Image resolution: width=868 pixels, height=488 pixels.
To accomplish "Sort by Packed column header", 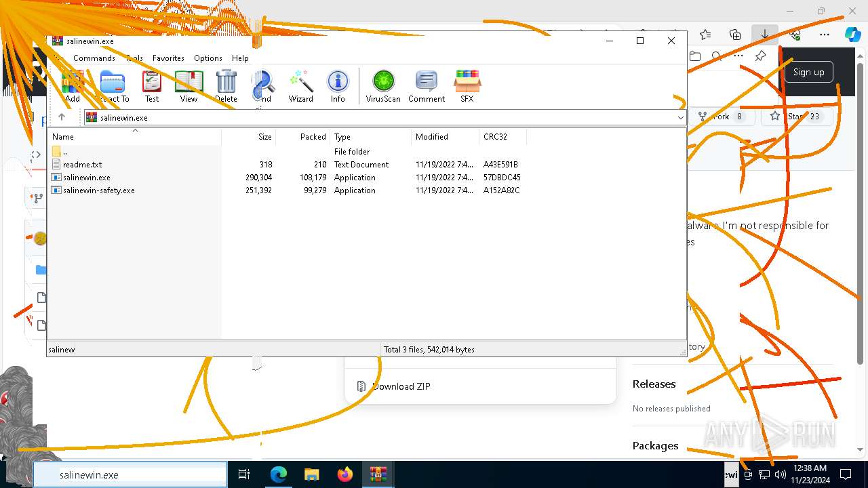I will (x=302, y=136).
